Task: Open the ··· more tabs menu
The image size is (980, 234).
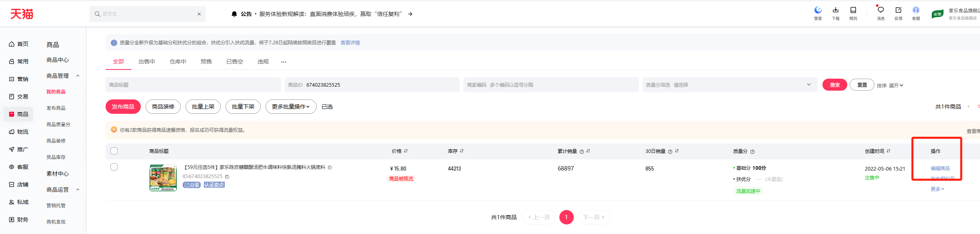Action: coord(283,62)
